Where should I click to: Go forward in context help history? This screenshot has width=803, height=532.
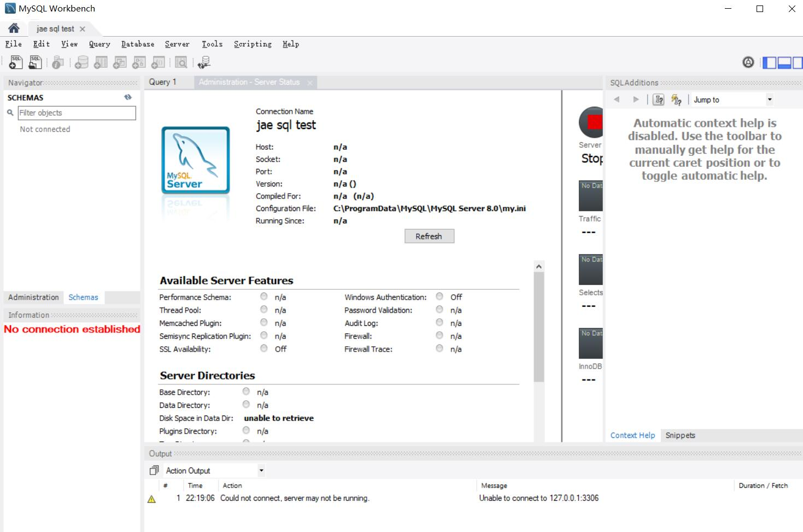pyautogui.click(x=636, y=100)
